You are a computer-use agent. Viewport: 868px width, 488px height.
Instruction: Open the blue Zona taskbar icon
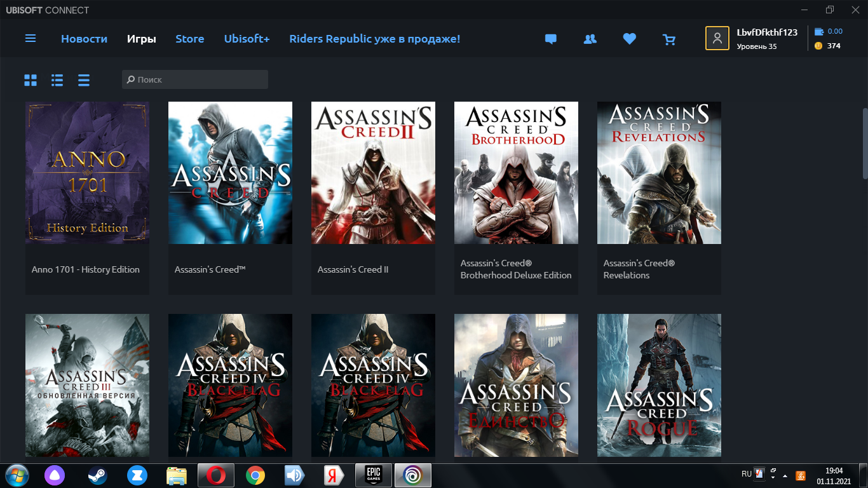[137, 475]
